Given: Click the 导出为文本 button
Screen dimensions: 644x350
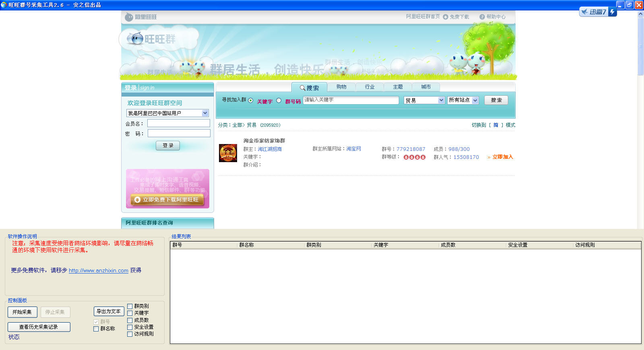Looking at the screenshot, I should [109, 311].
